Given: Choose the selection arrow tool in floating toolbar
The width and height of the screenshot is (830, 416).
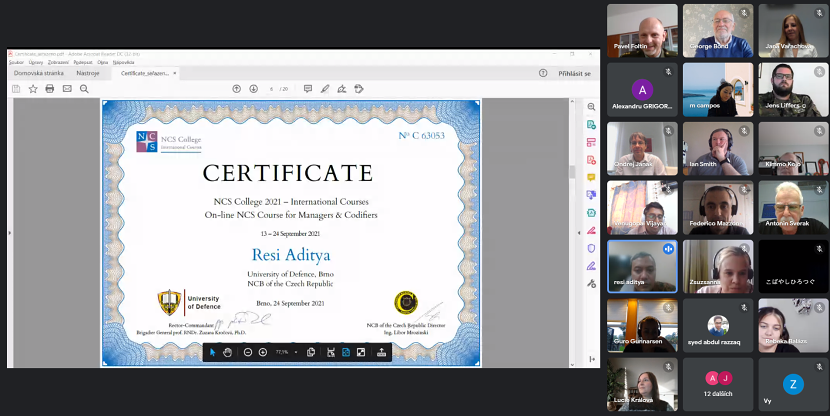Looking at the screenshot, I should (x=213, y=352).
